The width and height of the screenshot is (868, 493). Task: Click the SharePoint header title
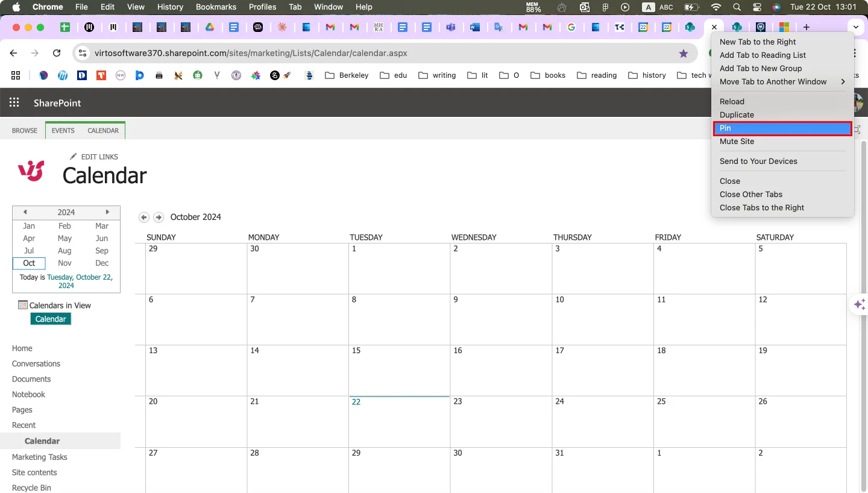[x=57, y=103]
